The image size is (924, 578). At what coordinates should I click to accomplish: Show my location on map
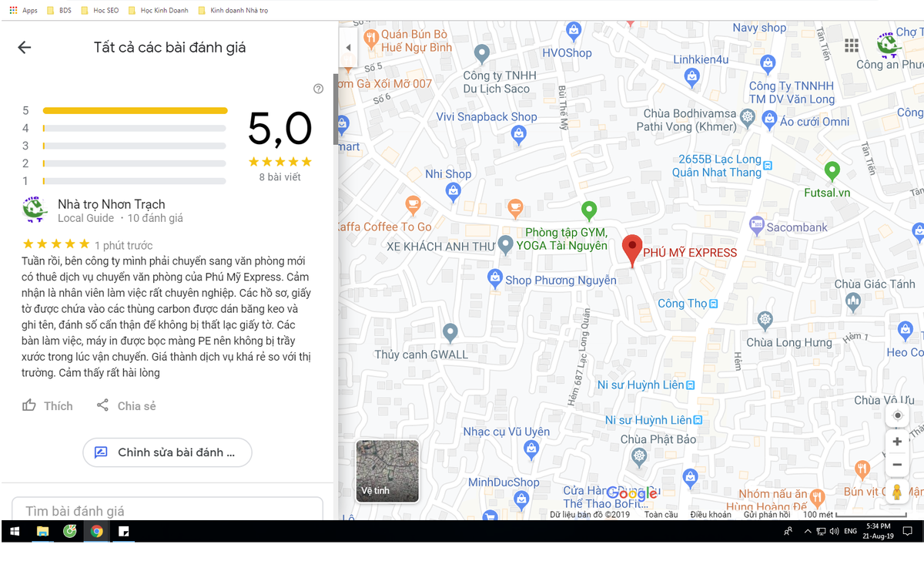pos(897,415)
